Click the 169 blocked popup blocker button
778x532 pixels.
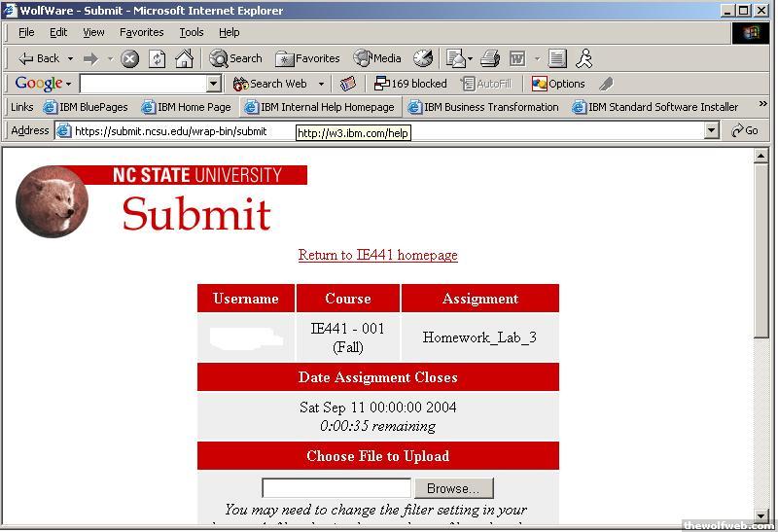pos(410,84)
